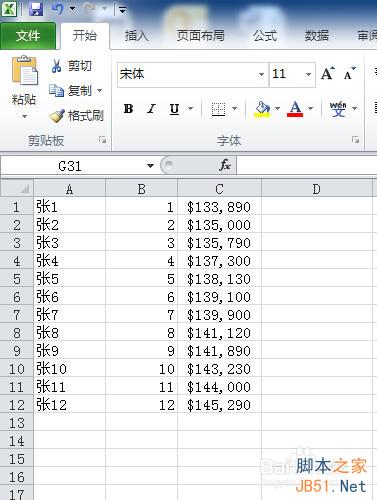Image resolution: width=377 pixels, height=500 pixels.
Task: Select column A header
Action: coord(69,189)
